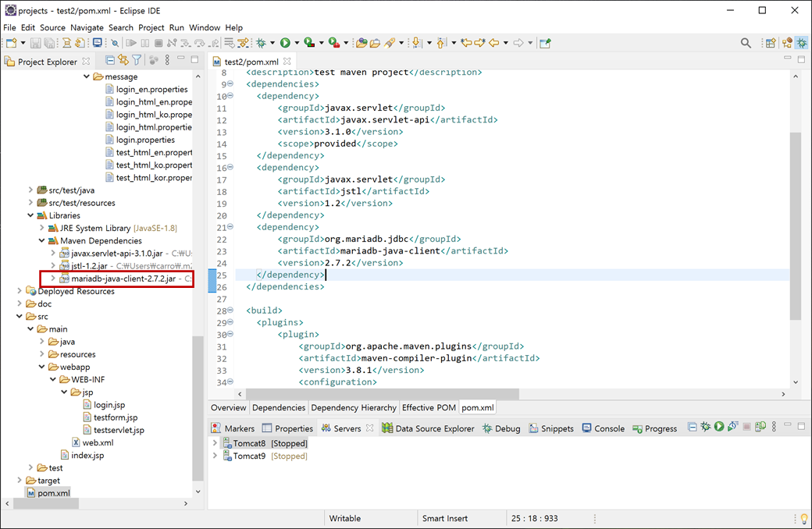This screenshot has width=812, height=529.
Task: Fold build element at line 28
Action: 230,310
